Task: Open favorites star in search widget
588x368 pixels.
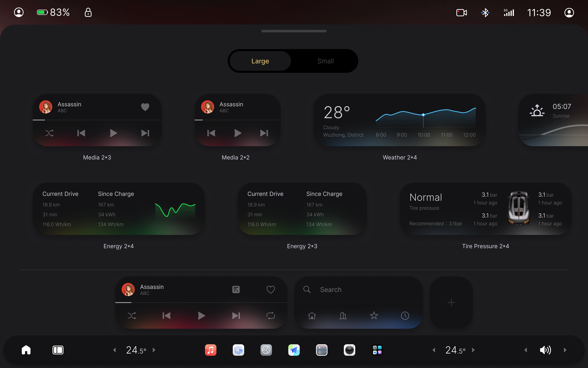Action: (374, 316)
